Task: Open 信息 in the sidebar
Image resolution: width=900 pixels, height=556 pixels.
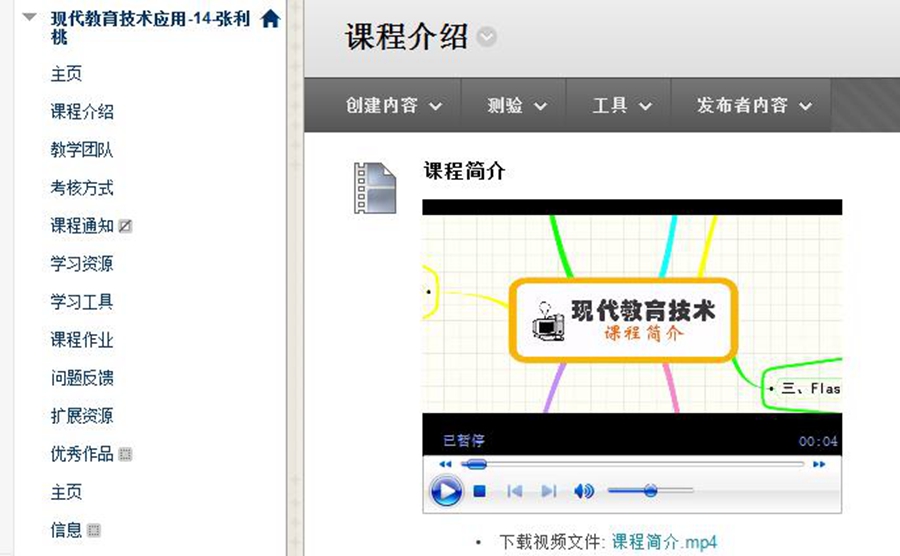Action: click(x=66, y=530)
